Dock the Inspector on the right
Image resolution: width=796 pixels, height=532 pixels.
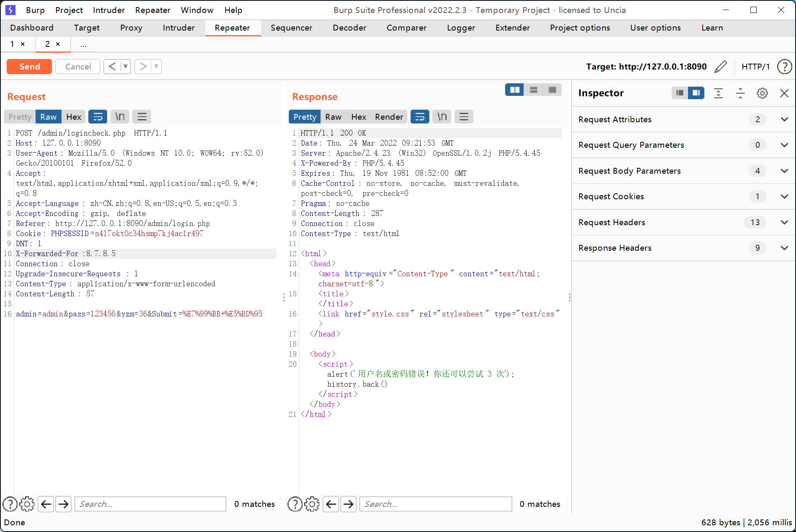pos(696,93)
